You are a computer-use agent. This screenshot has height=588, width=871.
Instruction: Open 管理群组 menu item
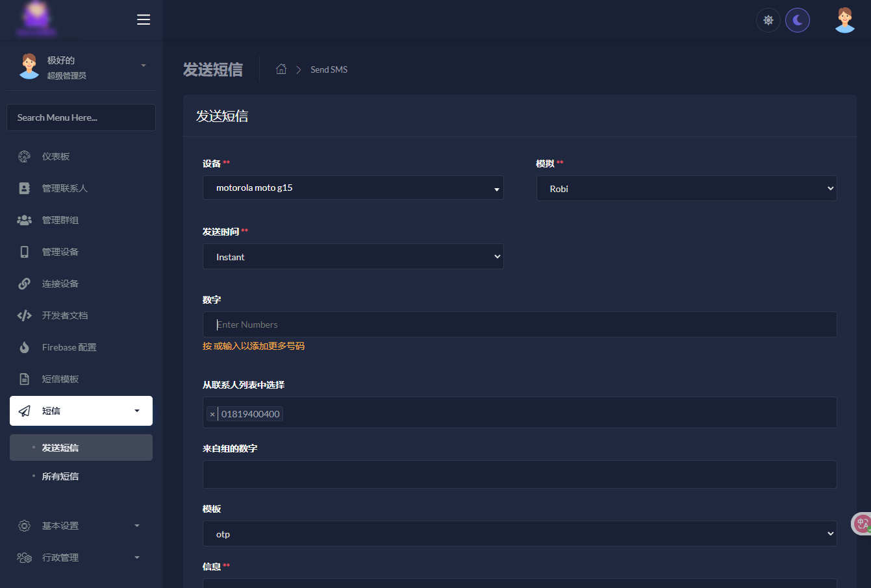point(81,220)
